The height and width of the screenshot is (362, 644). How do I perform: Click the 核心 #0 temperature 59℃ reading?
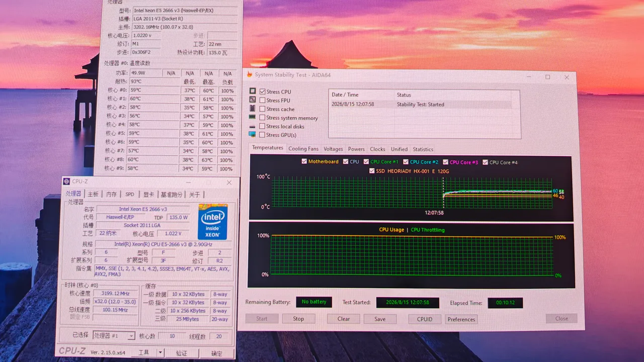pos(153,90)
